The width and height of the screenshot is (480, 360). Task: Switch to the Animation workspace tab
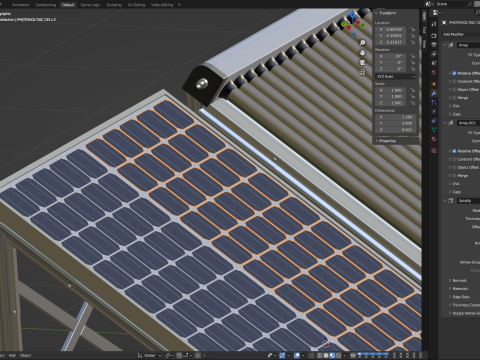click(x=20, y=5)
